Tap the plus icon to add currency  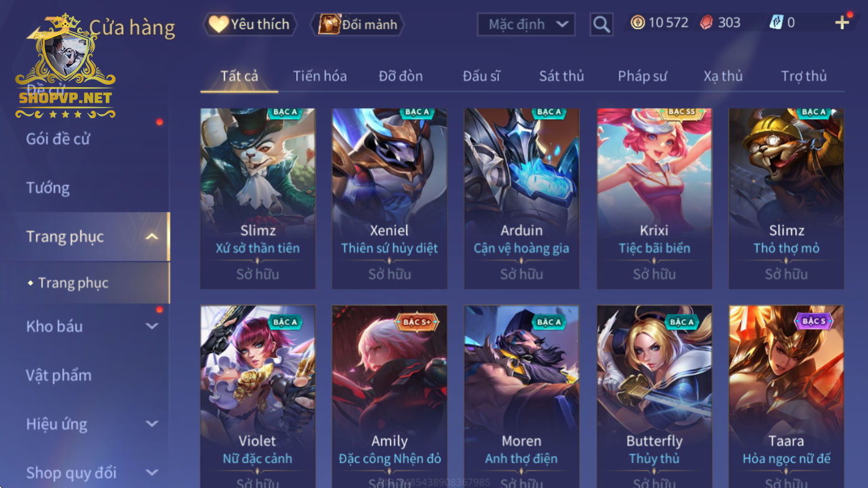point(842,23)
